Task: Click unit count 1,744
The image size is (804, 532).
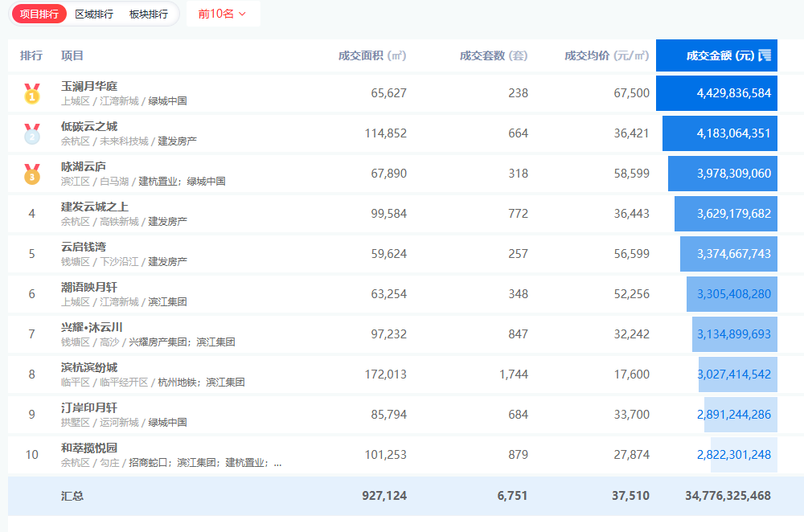Action: [514, 374]
